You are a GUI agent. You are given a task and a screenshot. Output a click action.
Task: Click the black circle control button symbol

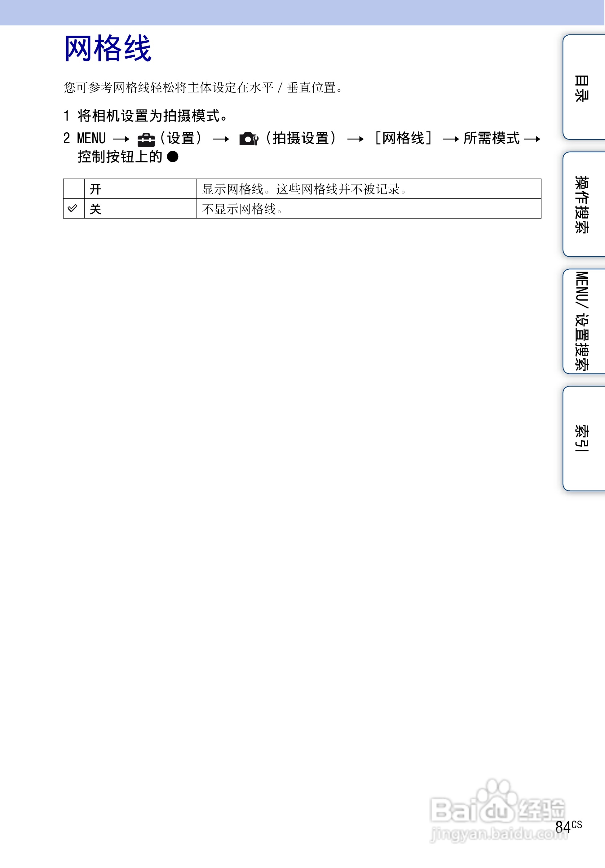click(173, 157)
